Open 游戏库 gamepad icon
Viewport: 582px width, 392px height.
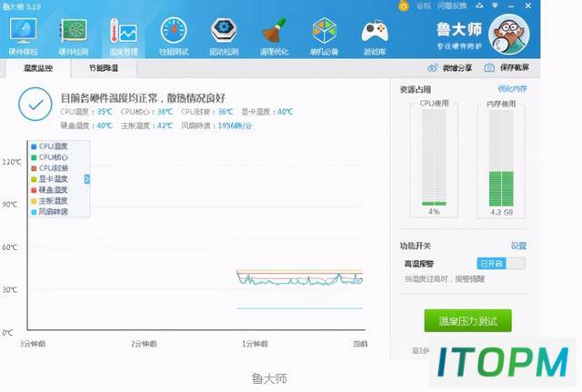(x=375, y=31)
